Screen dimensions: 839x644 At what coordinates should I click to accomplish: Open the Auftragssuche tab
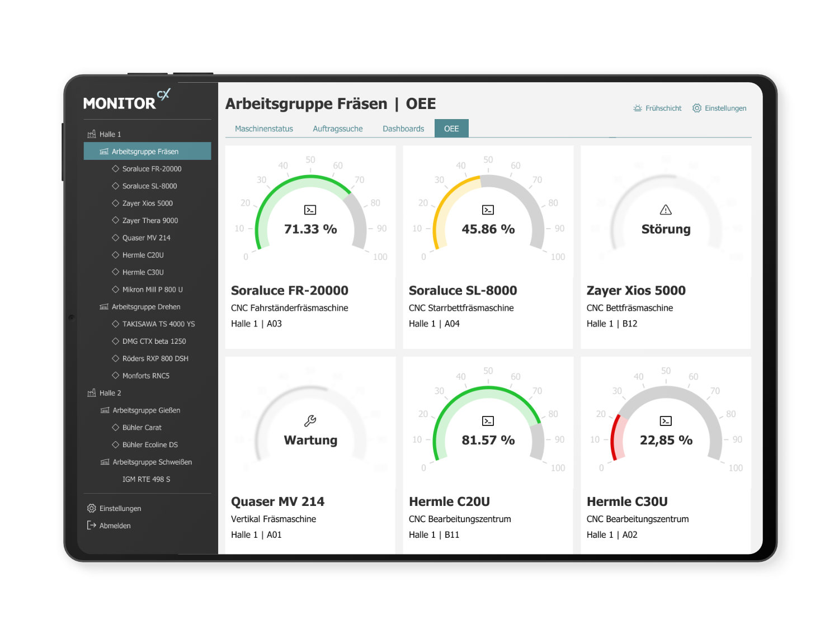click(x=338, y=129)
